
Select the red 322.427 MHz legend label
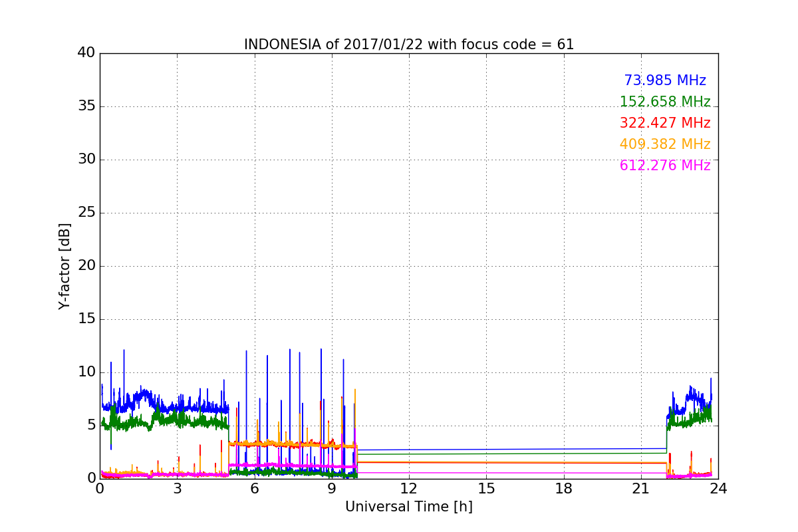(x=665, y=123)
